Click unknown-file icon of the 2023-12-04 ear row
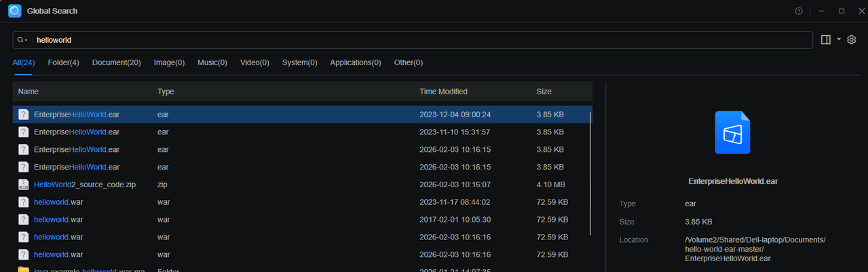Viewport: 868px width, 272px height. click(x=24, y=114)
